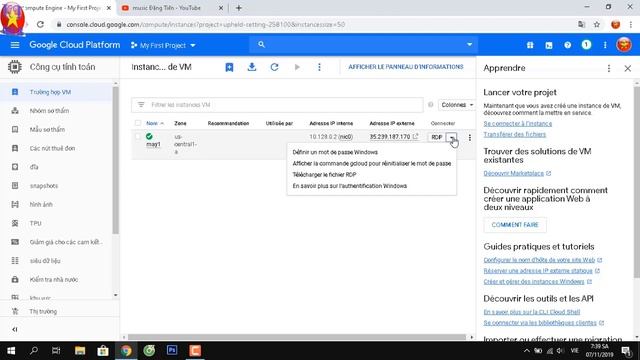
Task: Open the 'Réserver une adresse IP externe statique' link
Action: coord(538,271)
